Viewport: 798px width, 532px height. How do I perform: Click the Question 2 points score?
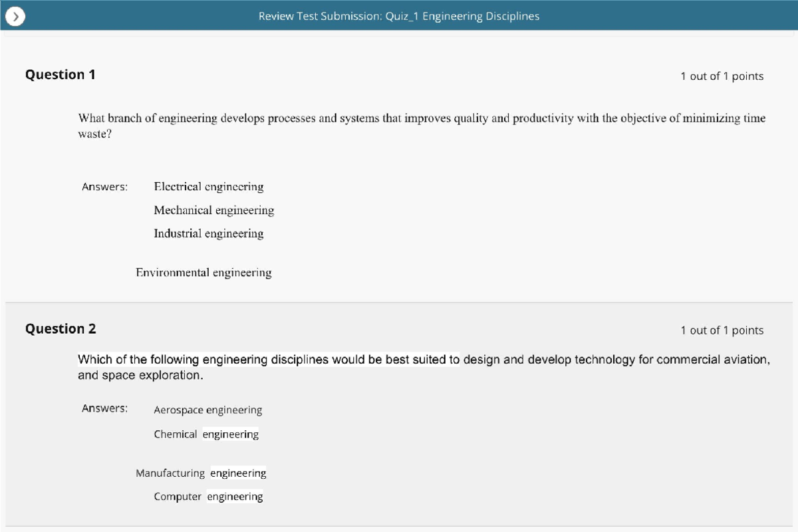pos(722,330)
